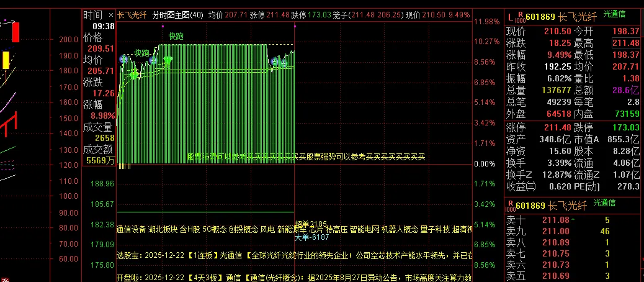The width and height of the screenshot is (644, 282).
Task: Click the boxed 最高 value 211.48
Action: (x=626, y=43)
